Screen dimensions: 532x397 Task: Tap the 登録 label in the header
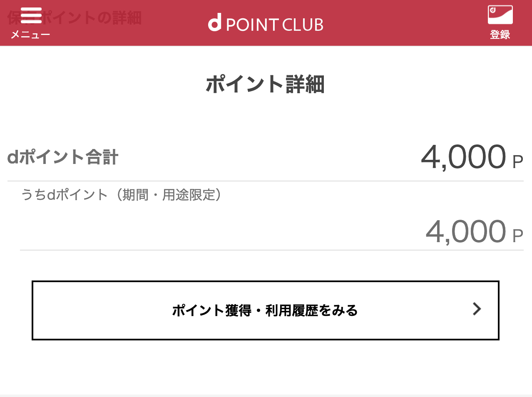point(500,35)
